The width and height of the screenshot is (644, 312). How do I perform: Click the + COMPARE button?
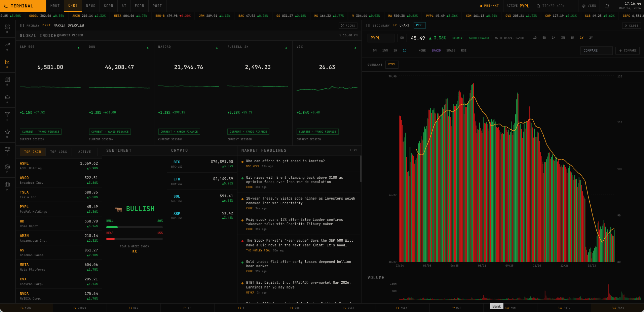[x=628, y=50]
